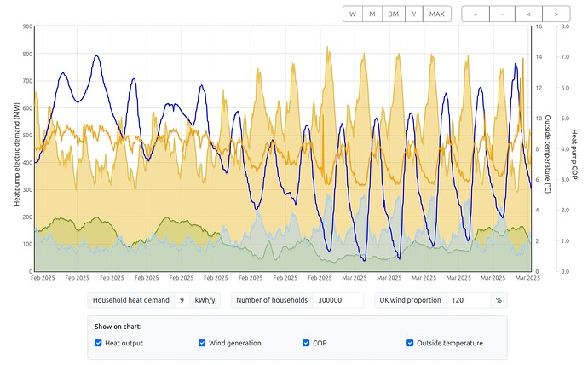Image resolution: width=588 pixels, height=365 pixels.
Task: Pan chart left with < button
Action: (528, 14)
